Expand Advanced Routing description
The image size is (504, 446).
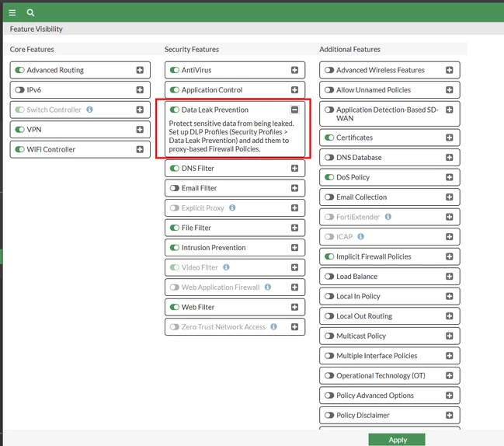point(140,70)
